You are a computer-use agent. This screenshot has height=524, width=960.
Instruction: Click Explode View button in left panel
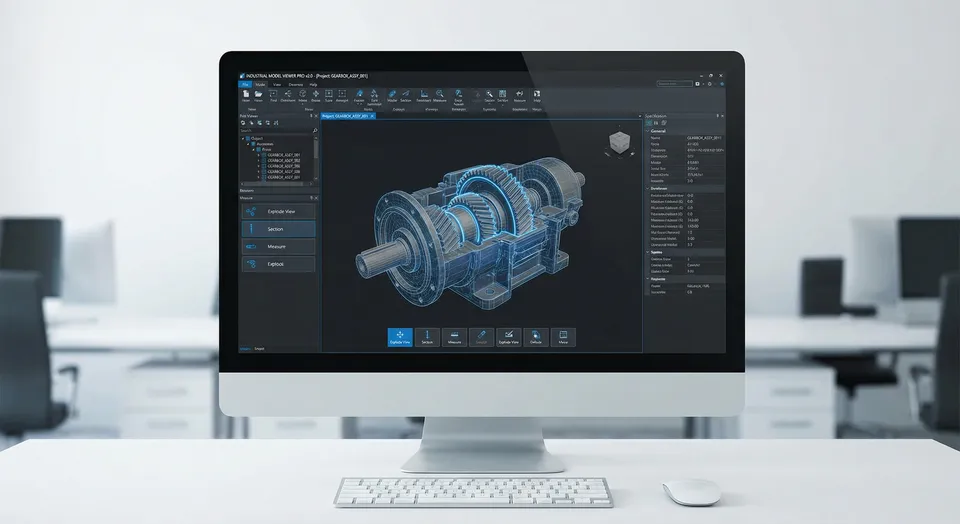[279, 212]
